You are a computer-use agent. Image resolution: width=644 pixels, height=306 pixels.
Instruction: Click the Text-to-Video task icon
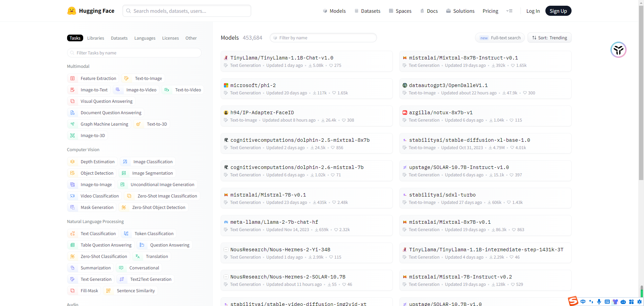pyautogui.click(x=167, y=90)
